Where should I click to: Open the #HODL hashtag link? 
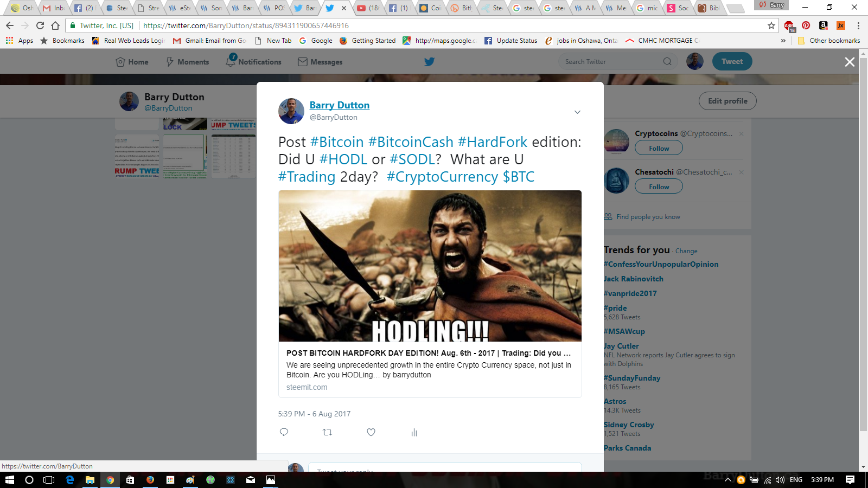pos(343,159)
